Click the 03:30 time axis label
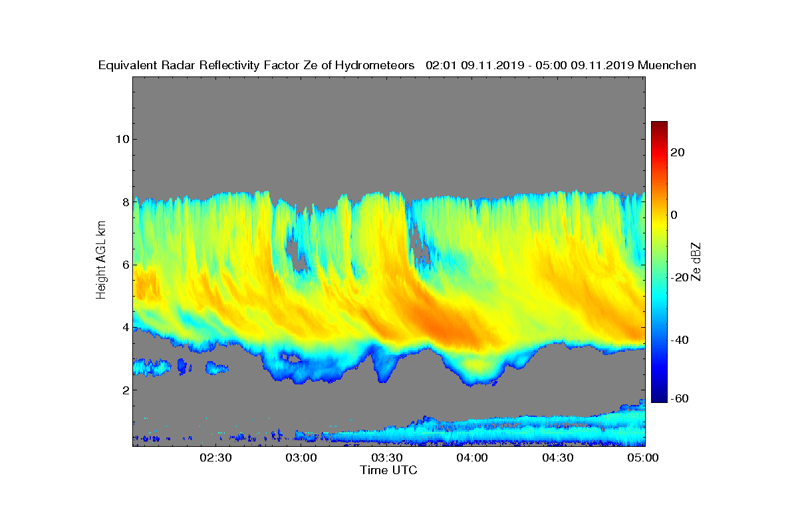Image resolution: width=798 pixels, height=532 pixels. (387, 458)
